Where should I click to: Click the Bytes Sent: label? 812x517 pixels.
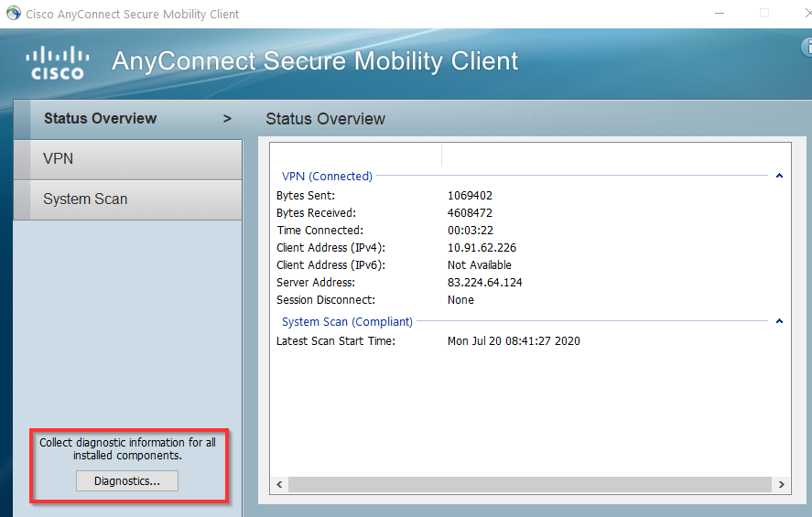(306, 196)
